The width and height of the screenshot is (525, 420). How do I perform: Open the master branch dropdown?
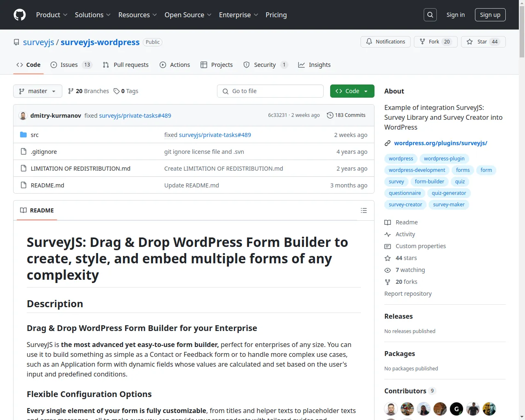click(x=38, y=91)
